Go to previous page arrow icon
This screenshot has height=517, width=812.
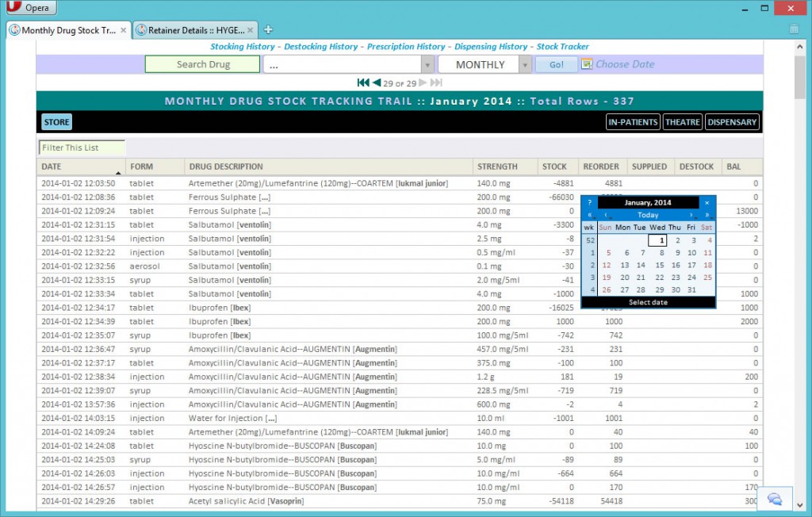pos(375,82)
